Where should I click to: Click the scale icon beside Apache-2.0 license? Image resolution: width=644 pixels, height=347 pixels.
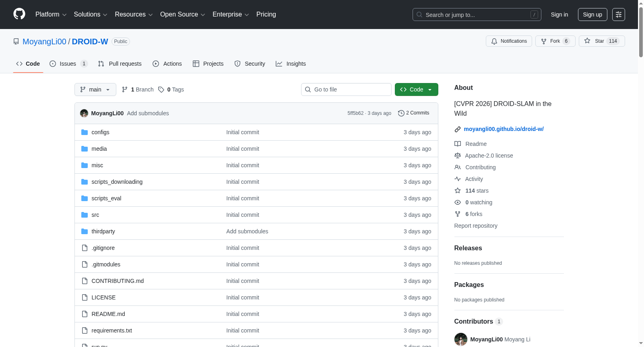(458, 156)
